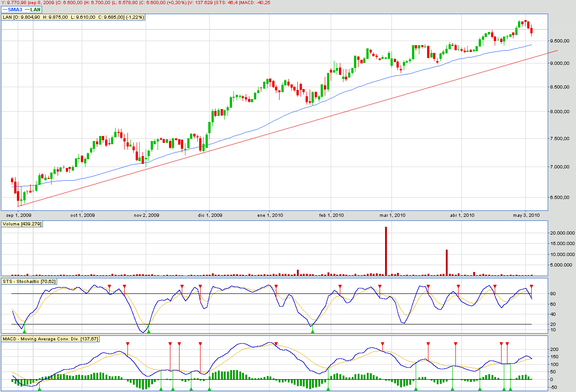Click the 'mar 1, 2010' date label
This screenshot has width=576, height=392.
[x=393, y=215]
